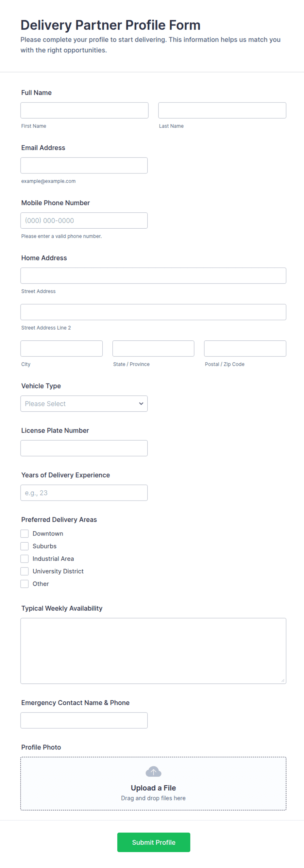Screen dimensions: 304x868
Task: Click the Mobile Phone Number field
Action: 84,221
